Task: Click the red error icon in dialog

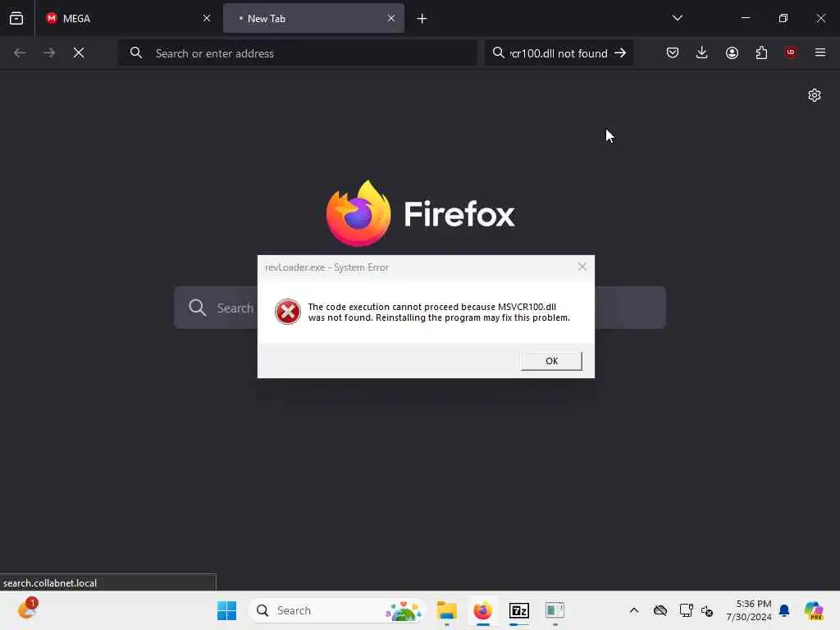Action: click(x=288, y=312)
